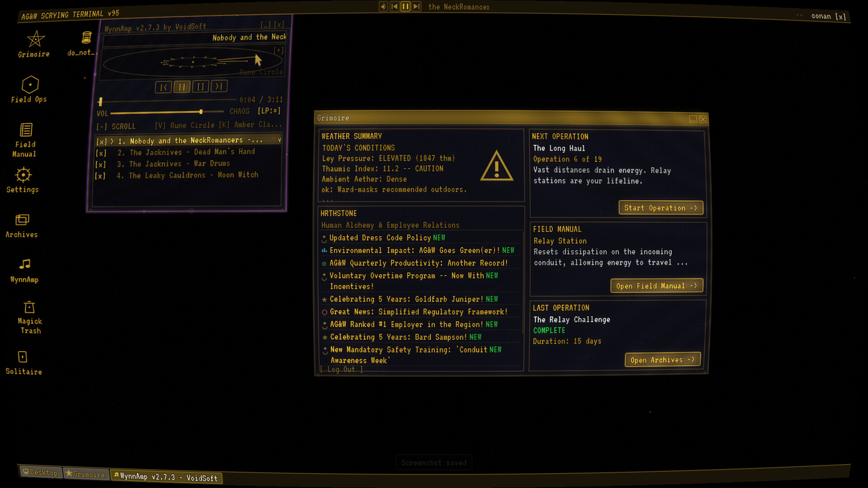The image size is (868, 488).
Task: Open the Archives desktop icon
Action: click(x=22, y=226)
